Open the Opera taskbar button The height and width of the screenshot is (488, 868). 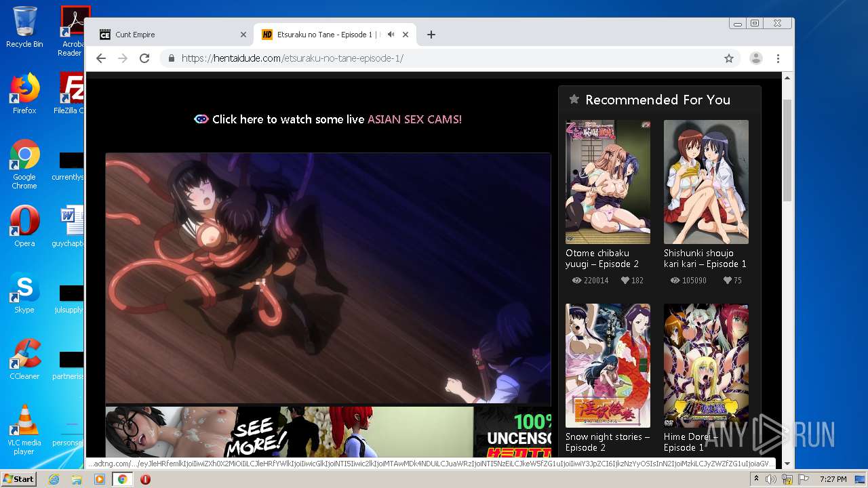point(145,479)
